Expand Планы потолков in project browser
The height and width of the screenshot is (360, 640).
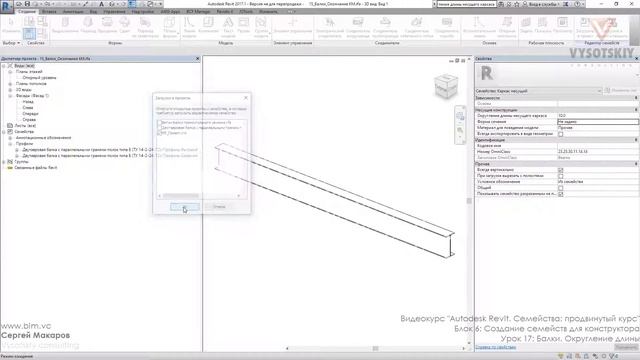(x=10, y=84)
